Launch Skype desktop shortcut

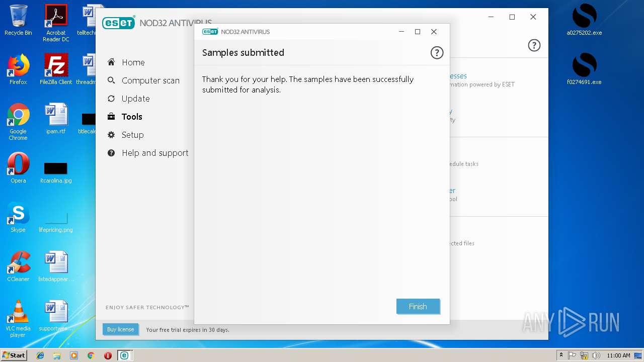point(18,217)
